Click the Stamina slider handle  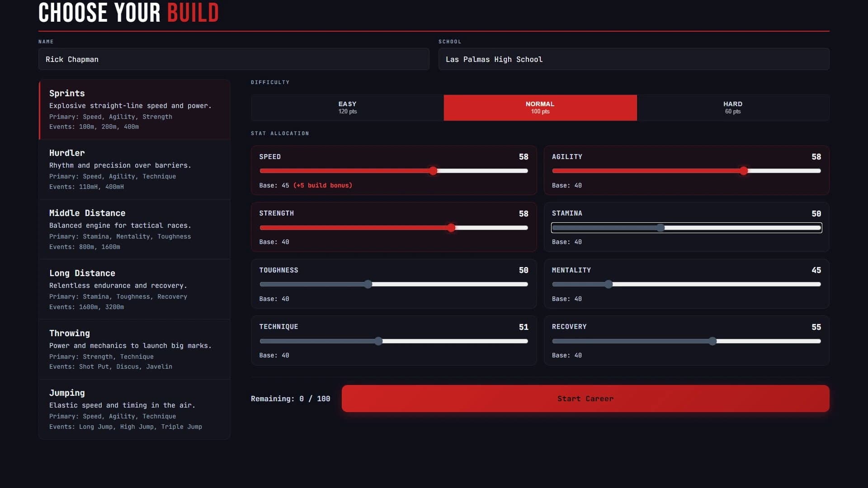(x=661, y=228)
